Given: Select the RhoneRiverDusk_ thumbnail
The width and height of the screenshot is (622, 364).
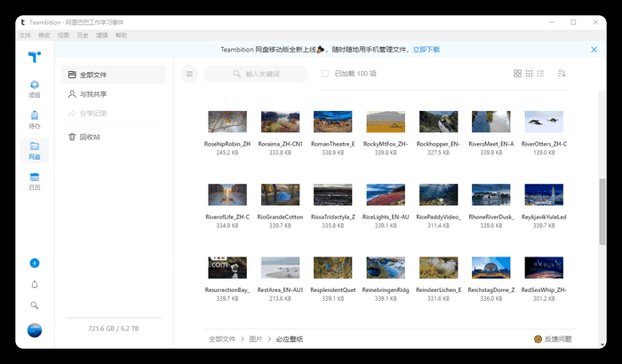Looking at the screenshot, I should pyautogui.click(x=491, y=194).
